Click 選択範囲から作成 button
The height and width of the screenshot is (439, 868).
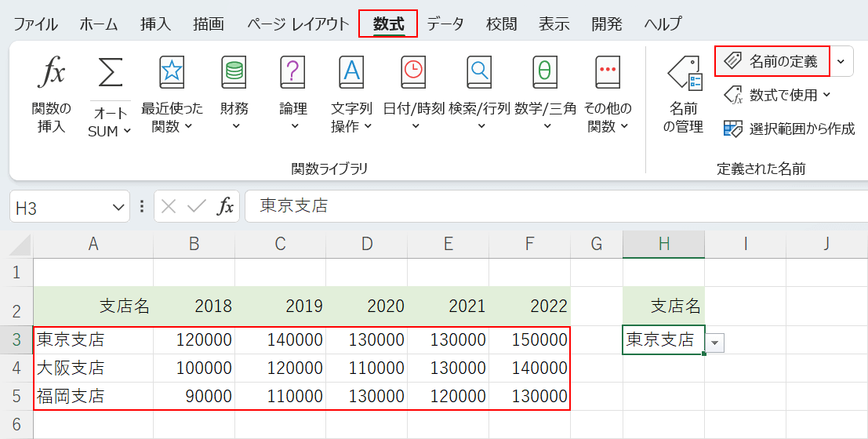pos(790,129)
